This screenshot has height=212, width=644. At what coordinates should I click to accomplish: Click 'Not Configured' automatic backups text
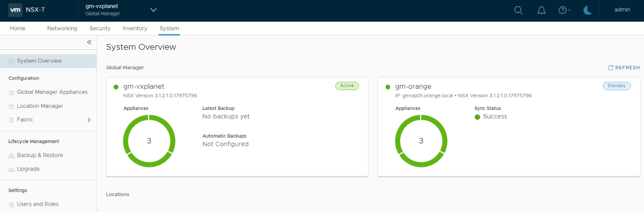pyautogui.click(x=225, y=144)
